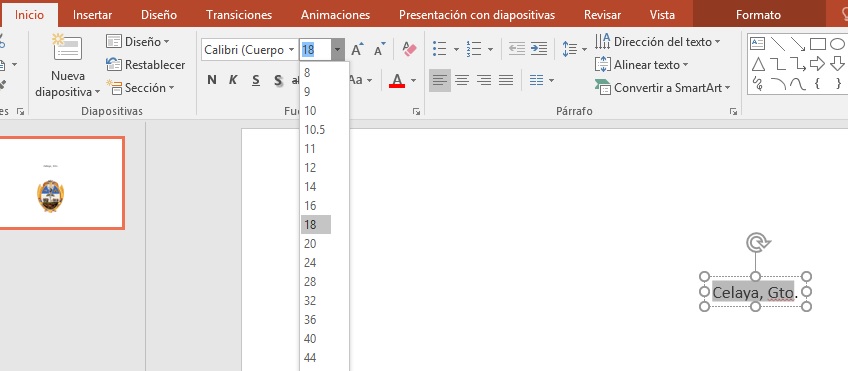Click Restablecer slide button
Viewport: 848px width, 371px height.
pos(145,65)
